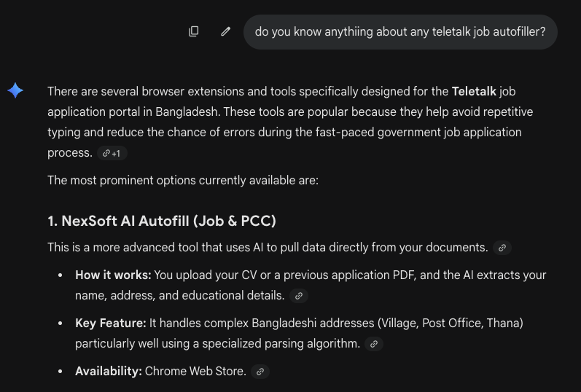Click the "NexSoft AI Autofill (Job & PCC)" heading
This screenshot has width=581, height=392.
(162, 221)
